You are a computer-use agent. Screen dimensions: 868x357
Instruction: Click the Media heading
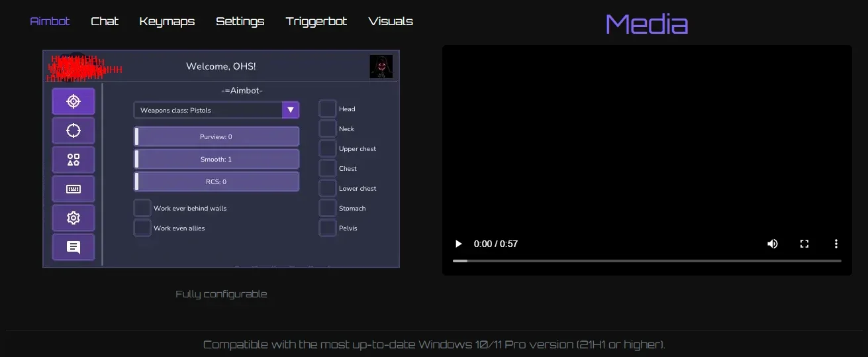pos(647,25)
